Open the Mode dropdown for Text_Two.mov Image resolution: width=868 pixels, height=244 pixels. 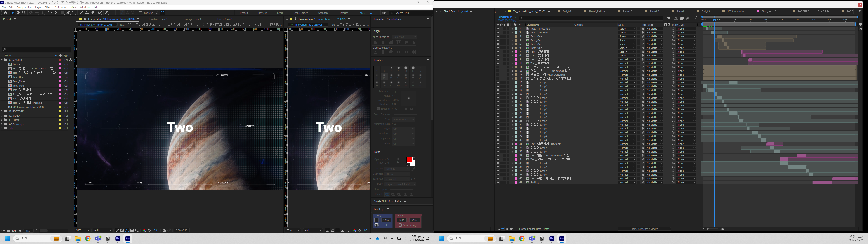[627, 32]
